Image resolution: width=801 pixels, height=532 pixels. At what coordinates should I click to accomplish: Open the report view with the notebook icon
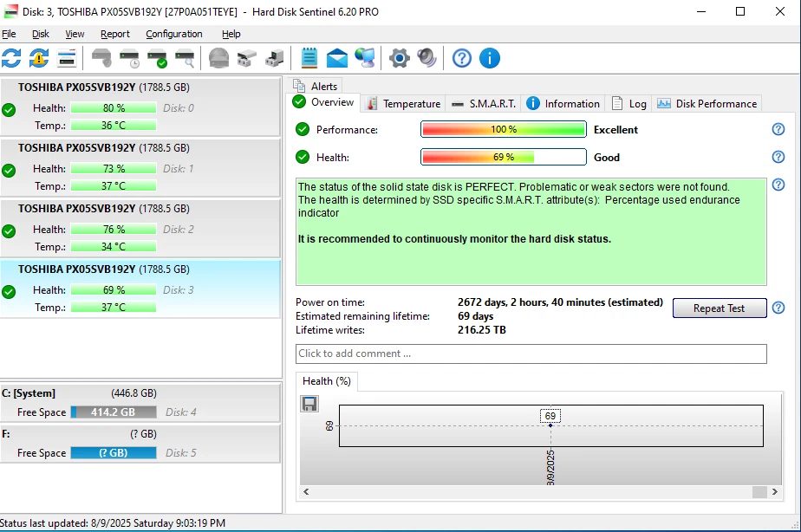tap(308, 58)
